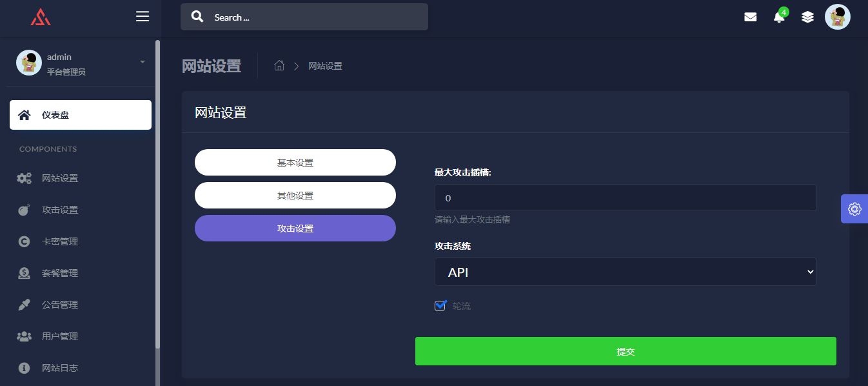The image size is (868, 386).
Task: Select the 攻击设置 tab
Action: pyautogui.click(x=295, y=229)
